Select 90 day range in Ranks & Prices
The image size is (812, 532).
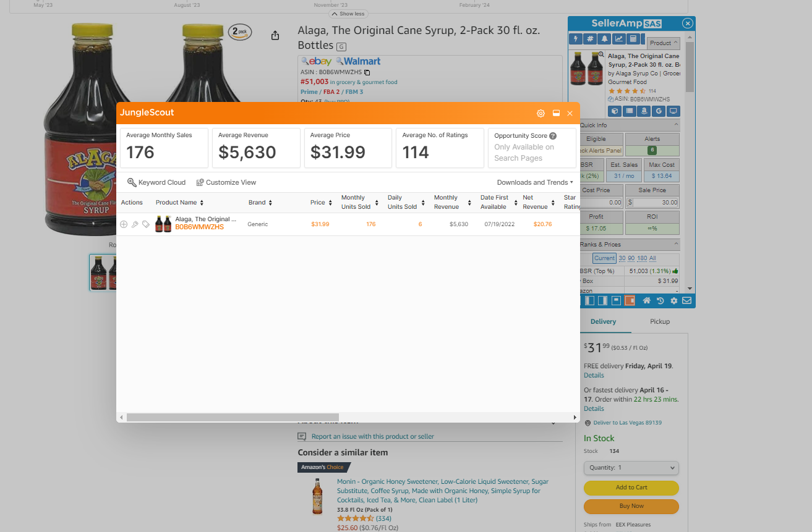pos(632,258)
